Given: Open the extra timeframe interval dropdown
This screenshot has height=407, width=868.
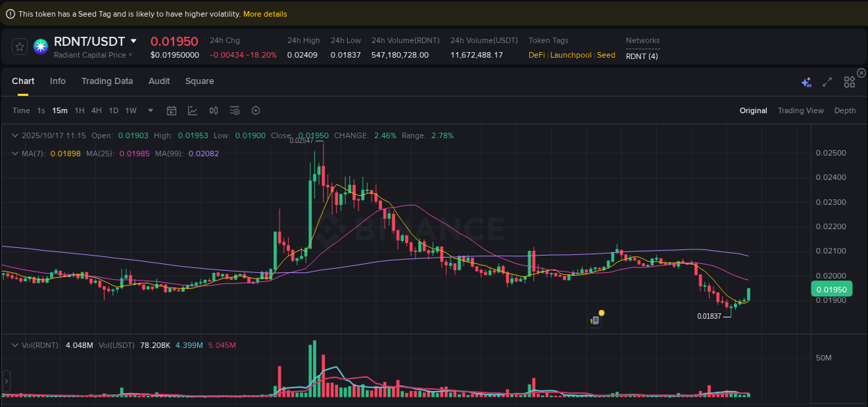Looking at the screenshot, I should pyautogui.click(x=149, y=110).
